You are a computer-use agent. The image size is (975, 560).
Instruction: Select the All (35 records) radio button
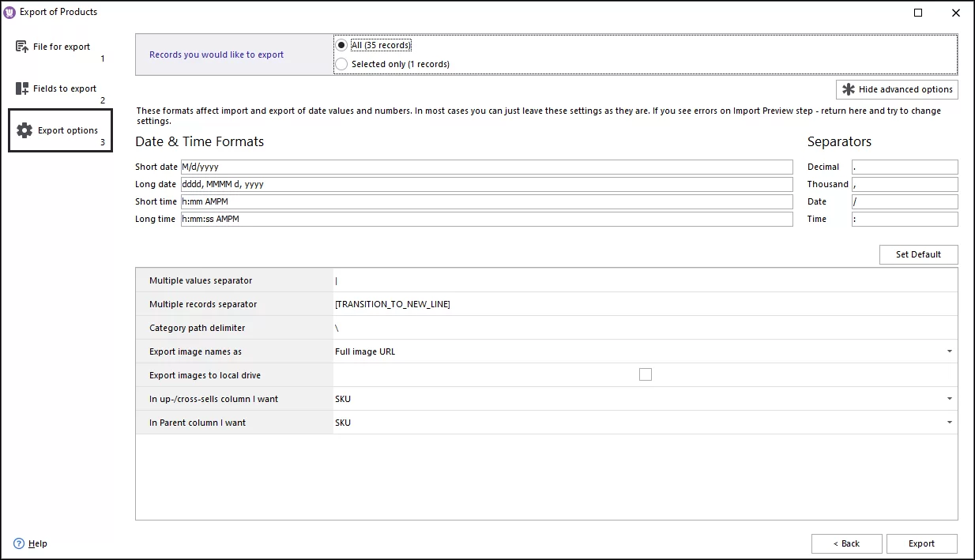341,45
